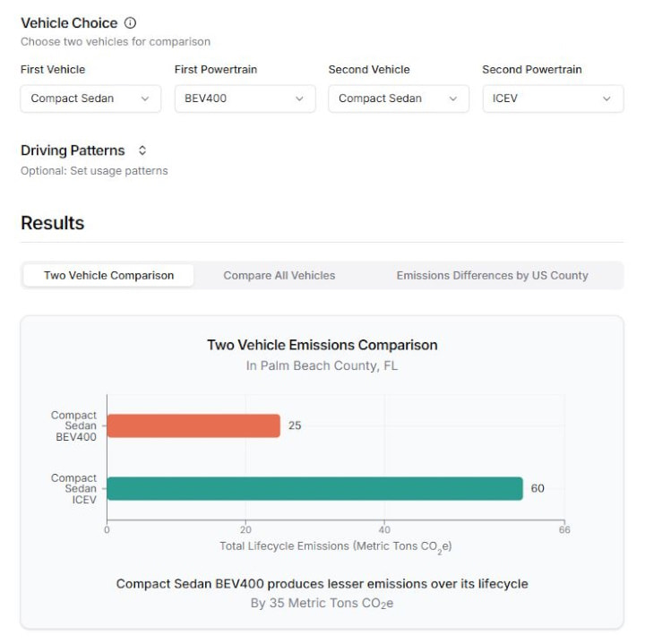This screenshot has width=645, height=644.
Task: Expand the Driving Patterns section chevron
Action: point(142,150)
